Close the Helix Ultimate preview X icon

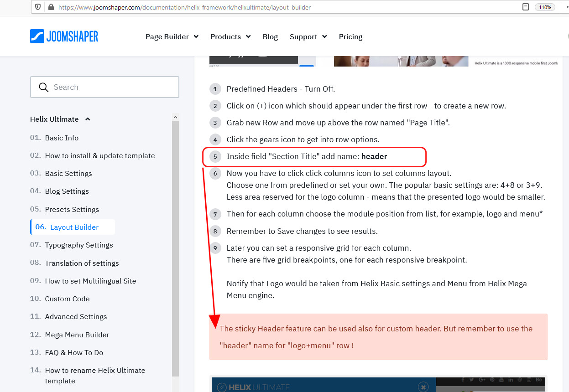coord(423,387)
